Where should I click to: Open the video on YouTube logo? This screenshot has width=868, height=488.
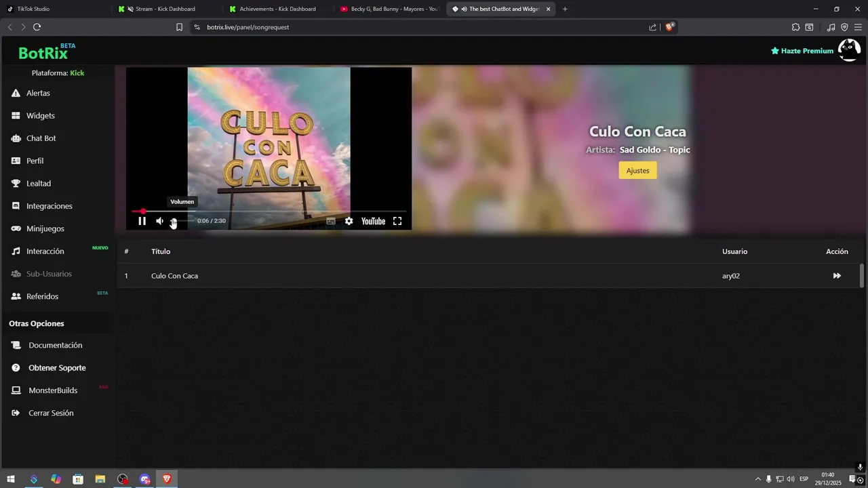click(x=373, y=221)
